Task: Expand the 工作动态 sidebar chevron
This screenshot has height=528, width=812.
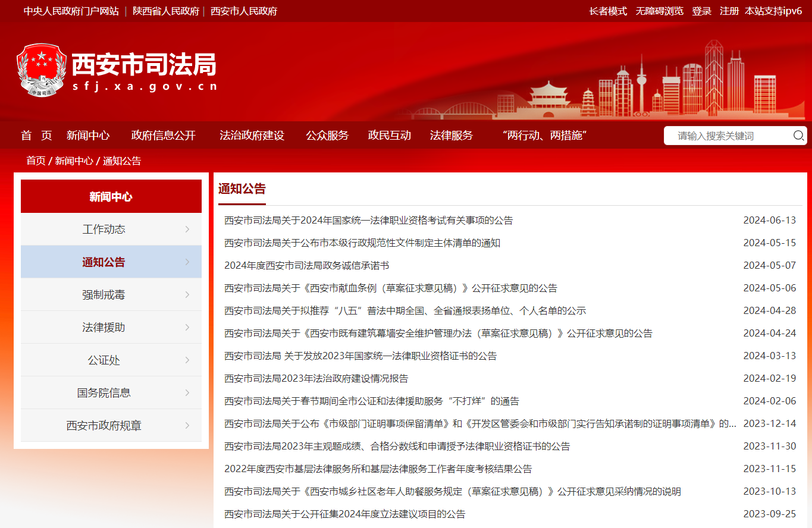Action: pos(187,230)
